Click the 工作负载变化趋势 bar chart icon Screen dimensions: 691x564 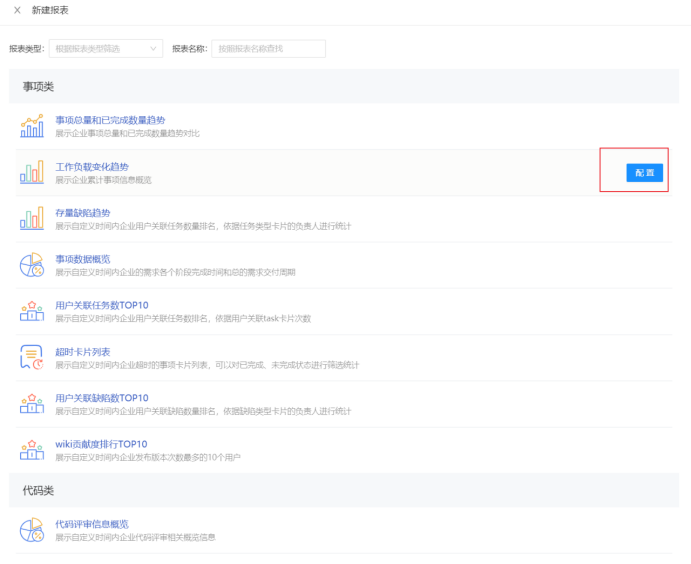click(31, 172)
